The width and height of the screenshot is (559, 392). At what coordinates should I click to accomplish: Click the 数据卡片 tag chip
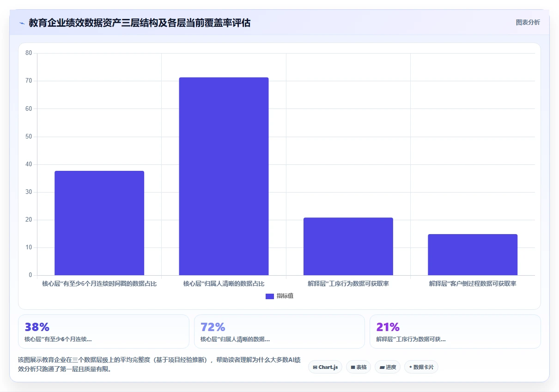(421, 367)
